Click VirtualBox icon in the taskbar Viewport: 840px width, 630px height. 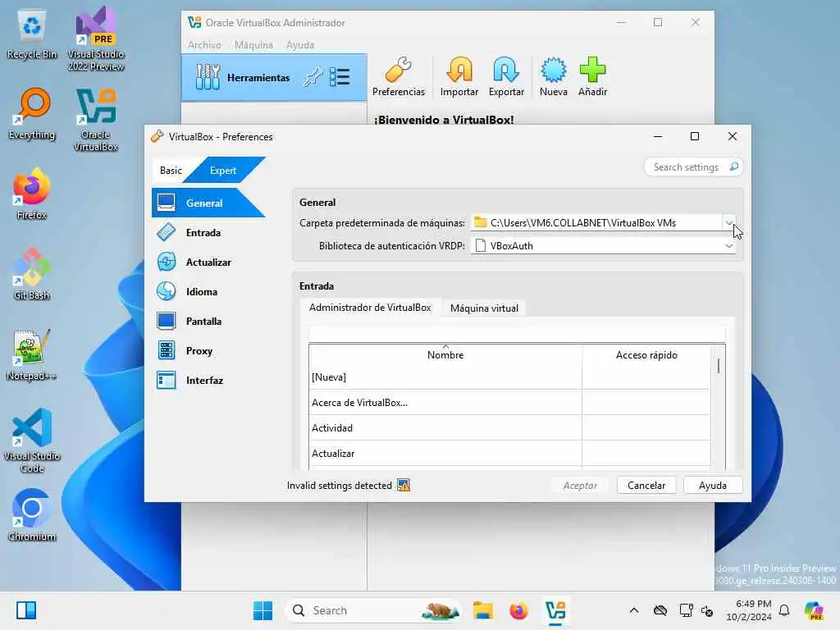point(555,610)
